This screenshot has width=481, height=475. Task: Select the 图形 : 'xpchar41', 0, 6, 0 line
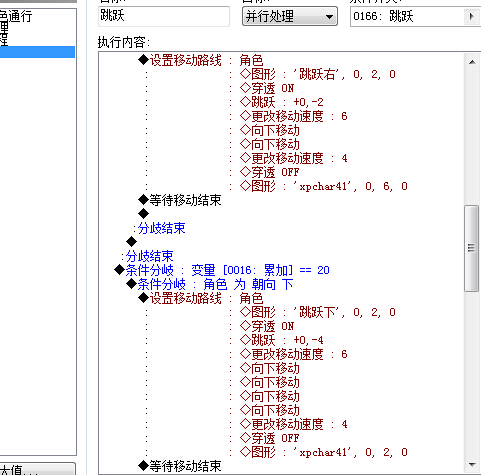pyautogui.click(x=323, y=186)
